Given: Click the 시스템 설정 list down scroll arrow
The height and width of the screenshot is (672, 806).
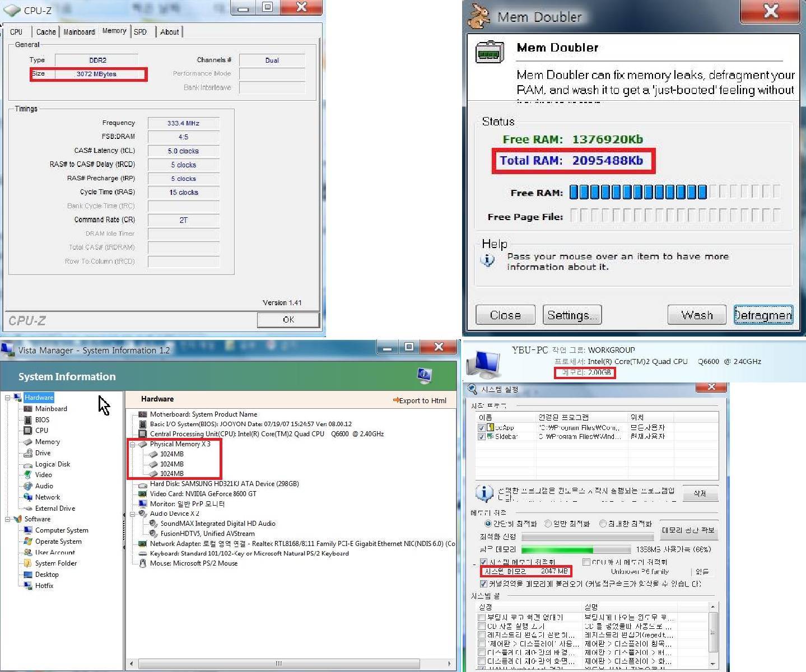Looking at the screenshot, I should pos(712,663).
